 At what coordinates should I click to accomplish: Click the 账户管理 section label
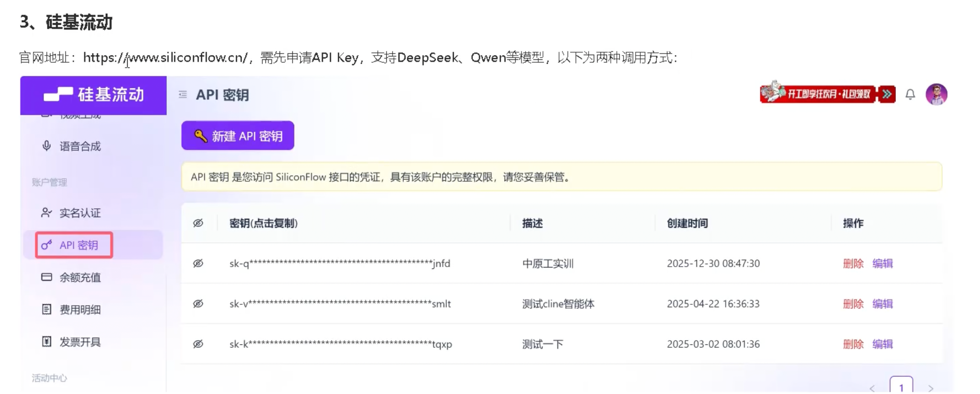(x=50, y=182)
